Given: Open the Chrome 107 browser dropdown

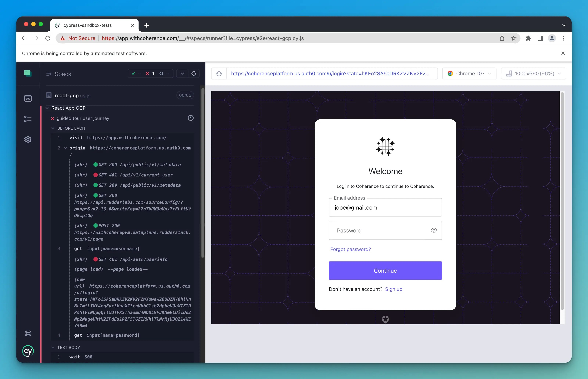Looking at the screenshot, I should point(469,74).
